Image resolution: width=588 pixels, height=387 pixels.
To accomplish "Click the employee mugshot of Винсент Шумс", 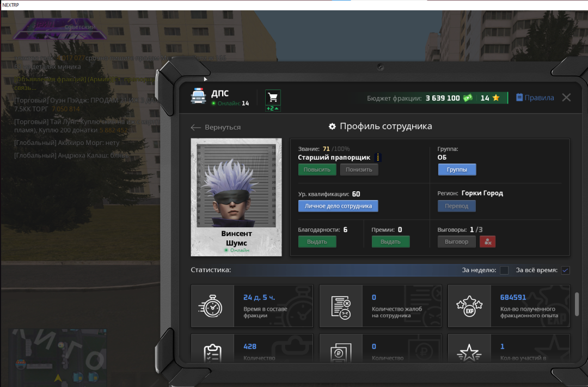I will [x=236, y=189].
